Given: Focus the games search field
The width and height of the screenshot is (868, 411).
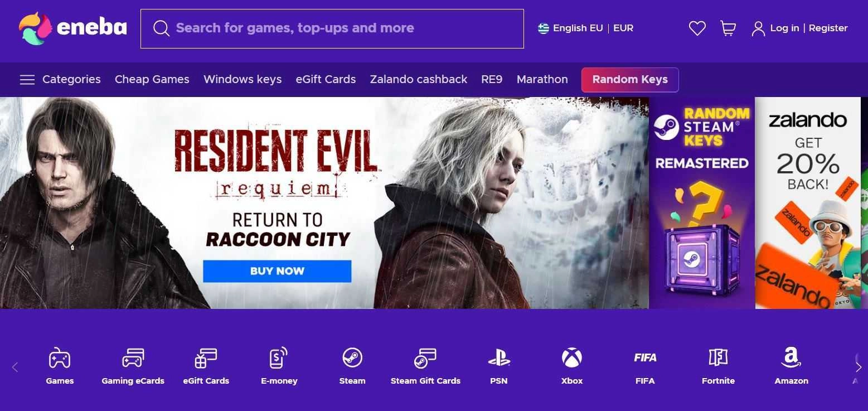Looking at the screenshot, I should [332, 28].
